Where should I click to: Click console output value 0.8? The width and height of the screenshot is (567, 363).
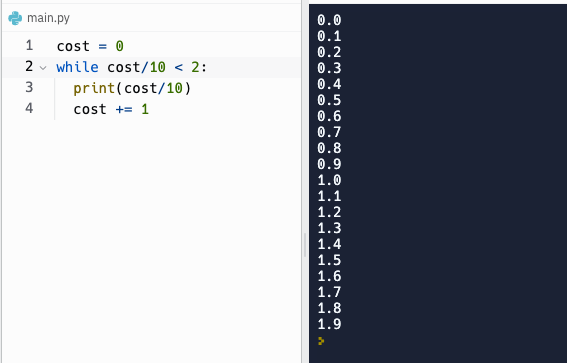[329, 148]
